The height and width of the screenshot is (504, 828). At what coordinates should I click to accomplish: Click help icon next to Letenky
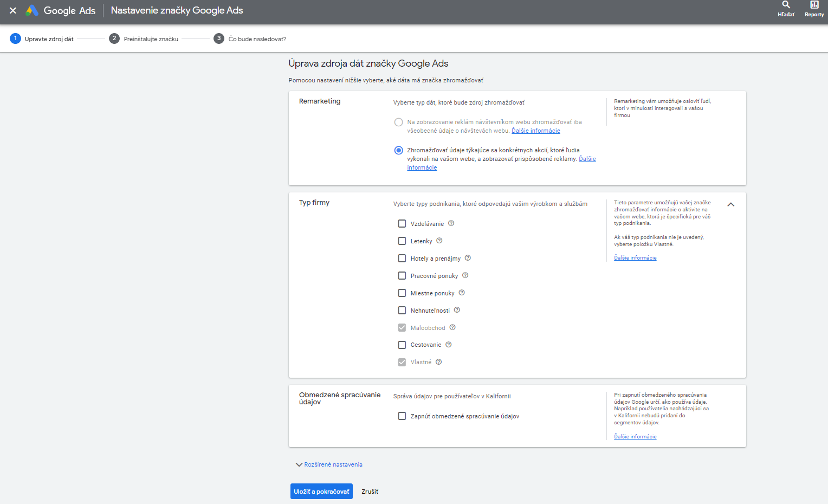coord(439,241)
